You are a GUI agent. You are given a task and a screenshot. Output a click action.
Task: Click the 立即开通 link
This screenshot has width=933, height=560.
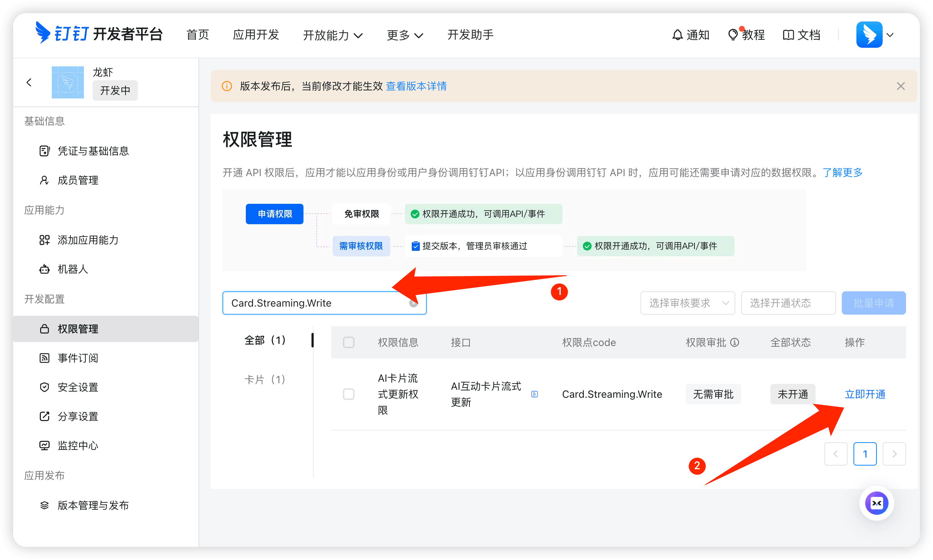click(865, 394)
